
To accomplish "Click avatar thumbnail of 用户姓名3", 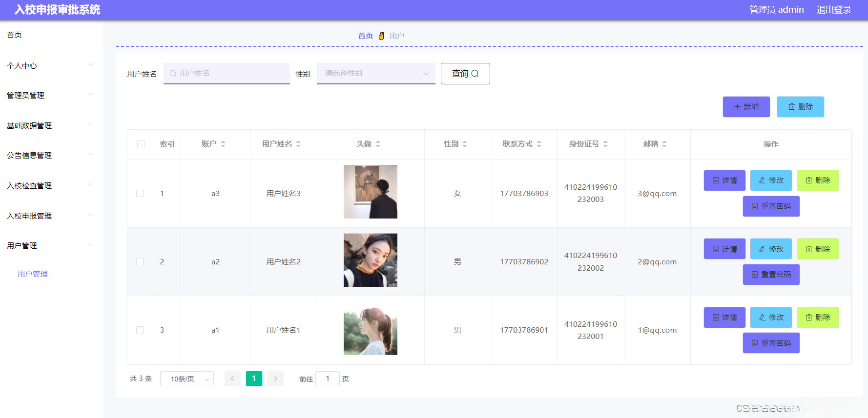I will [371, 192].
